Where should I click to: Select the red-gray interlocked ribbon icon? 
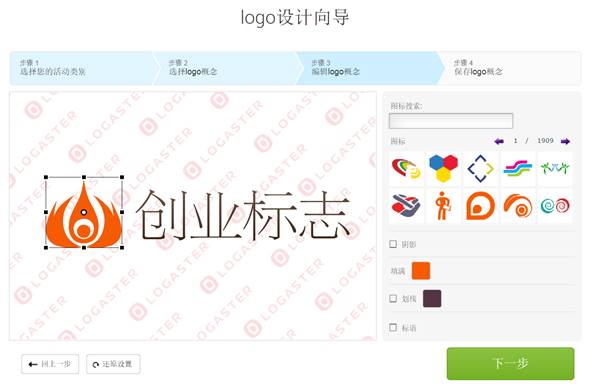(x=406, y=206)
